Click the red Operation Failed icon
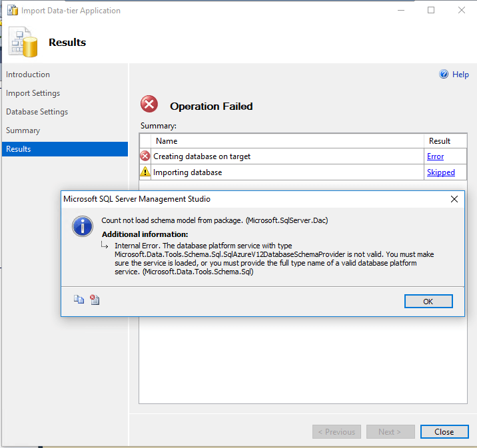477x448 pixels. point(149,105)
